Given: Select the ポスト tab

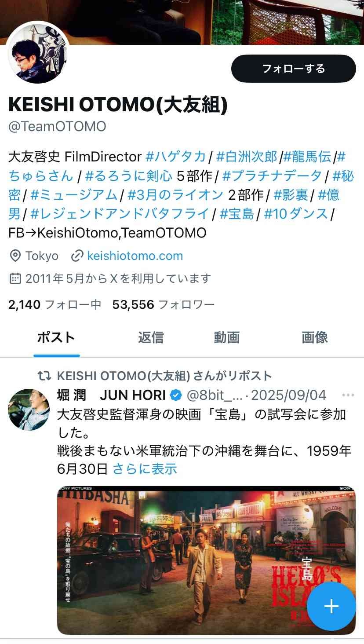Looking at the screenshot, I should pos(56,337).
